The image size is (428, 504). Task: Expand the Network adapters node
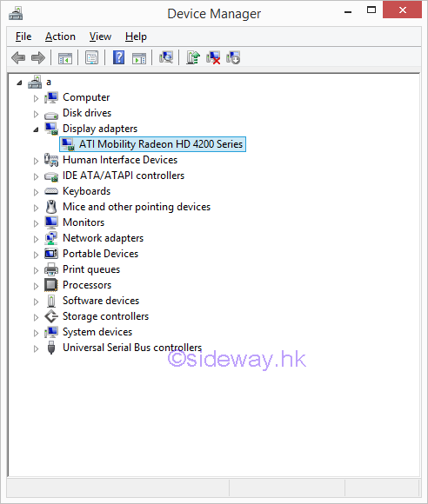[36, 239]
